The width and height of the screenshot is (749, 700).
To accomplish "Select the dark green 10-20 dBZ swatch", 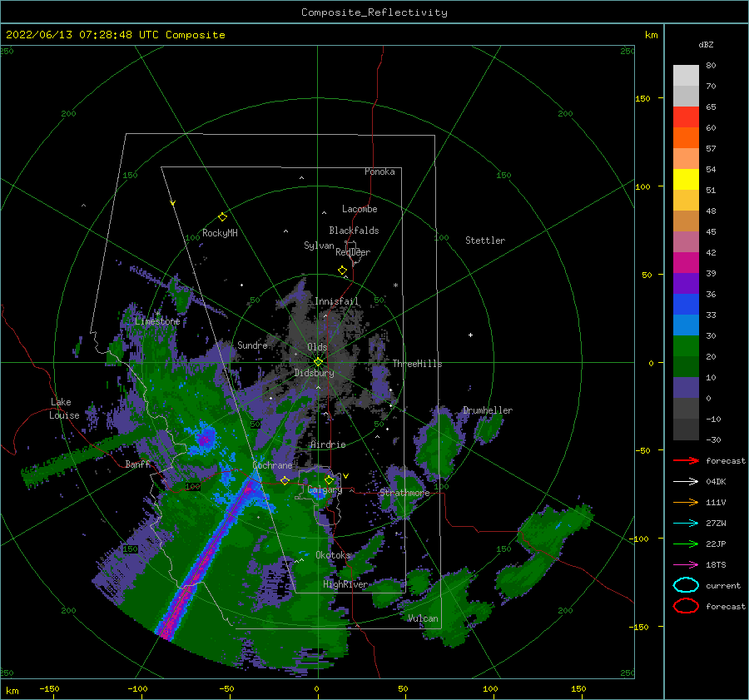I will point(686,366).
